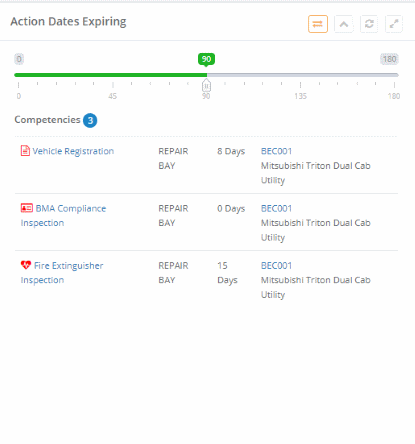
Task: Refresh the Action Dates Expiring widget
Action: tap(369, 24)
